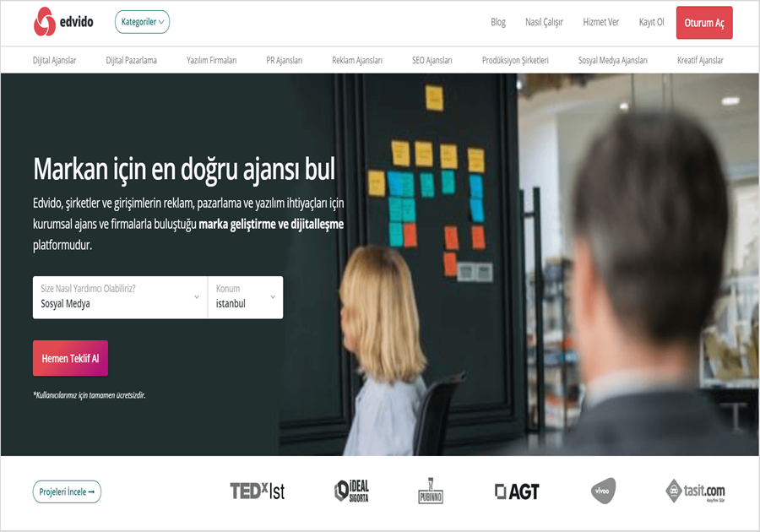Open the Sosyal Medya service dropdown
Image resolution: width=760 pixels, height=532 pixels.
[120, 297]
